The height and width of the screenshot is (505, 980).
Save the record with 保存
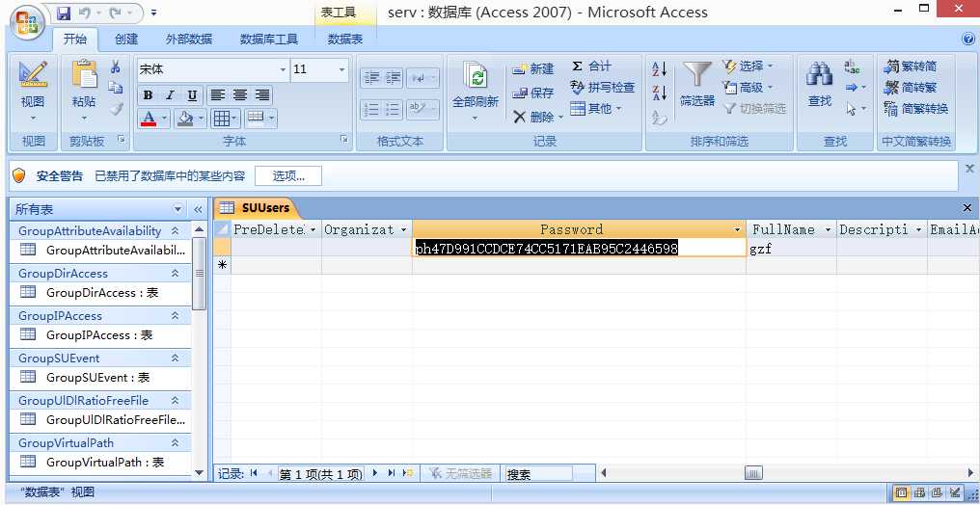click(x=533, y=93)
